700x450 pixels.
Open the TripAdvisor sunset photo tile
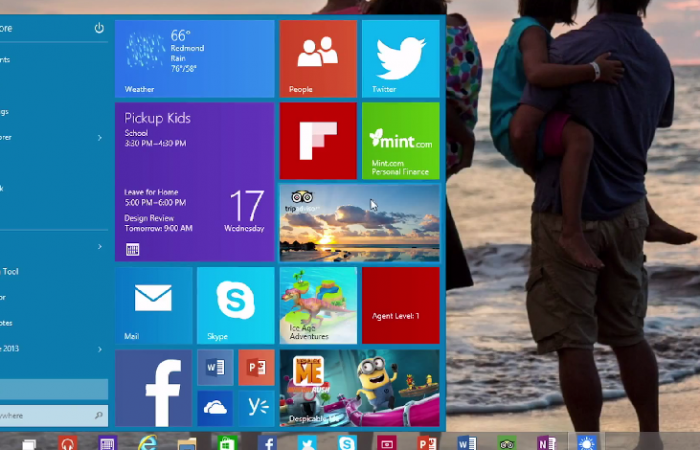tap(359, 222)
